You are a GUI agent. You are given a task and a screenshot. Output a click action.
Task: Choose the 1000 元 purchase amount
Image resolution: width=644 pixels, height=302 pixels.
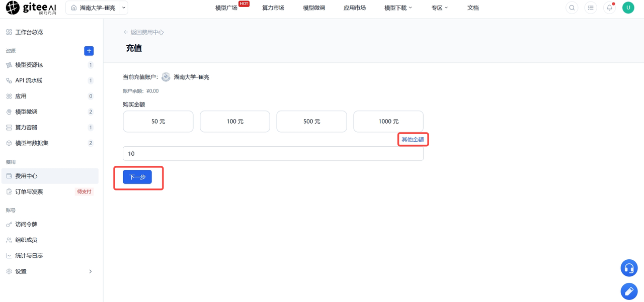pos(388,122)
